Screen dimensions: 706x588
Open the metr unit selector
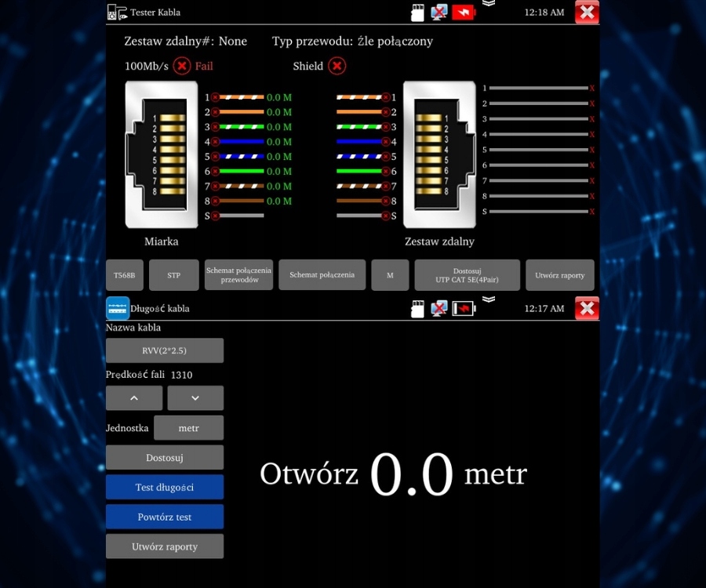point(188,428)
